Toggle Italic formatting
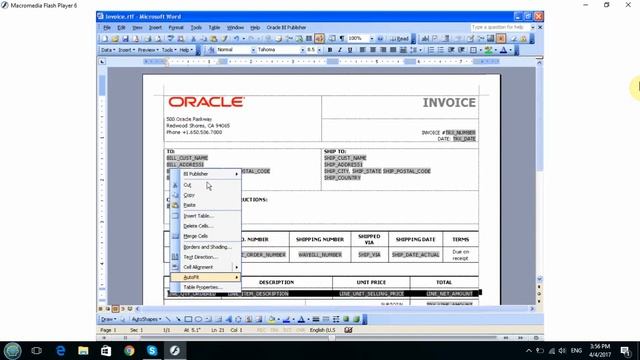 340,50
